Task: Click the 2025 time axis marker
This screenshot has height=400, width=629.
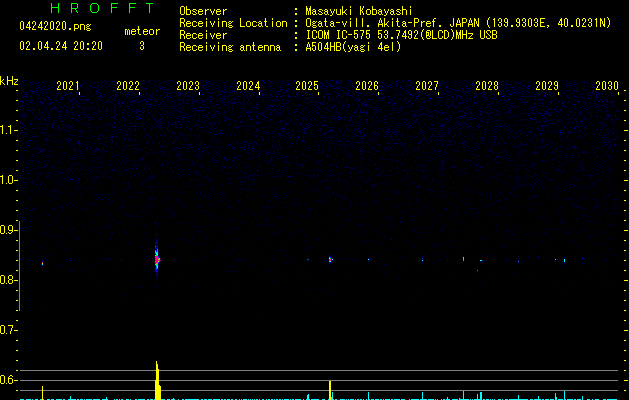Action: coord(307,86)
